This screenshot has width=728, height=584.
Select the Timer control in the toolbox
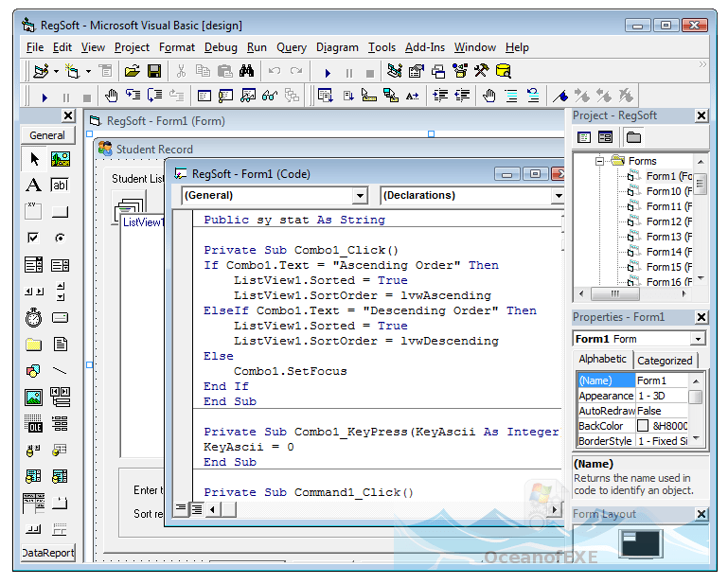[33, 318]
